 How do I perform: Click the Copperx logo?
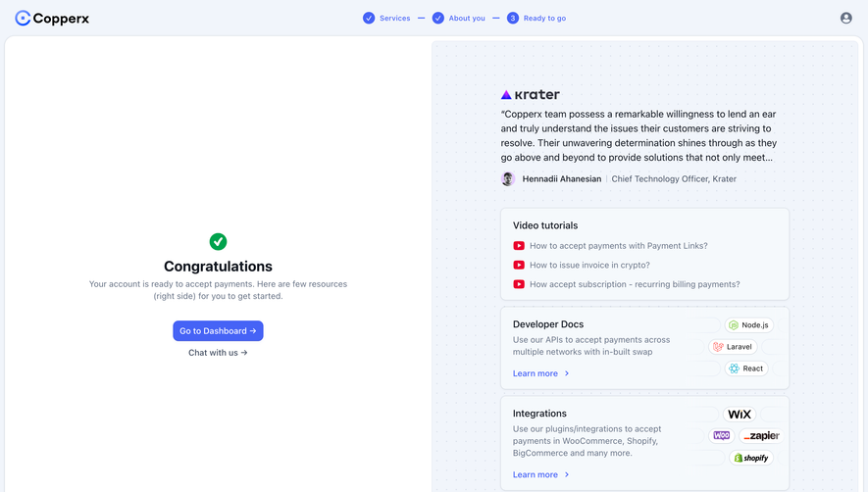point(52,19)
